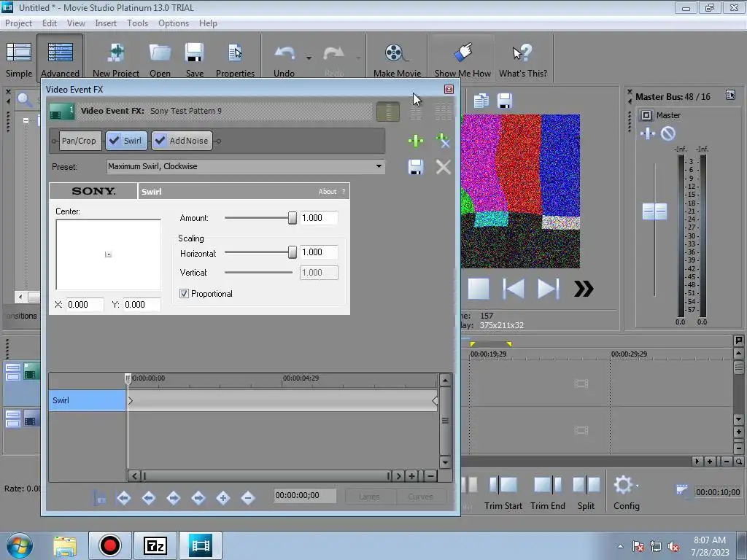747x560 pixels.
Task: Switch to Advanced mode layout
Action: click(60, 59)
